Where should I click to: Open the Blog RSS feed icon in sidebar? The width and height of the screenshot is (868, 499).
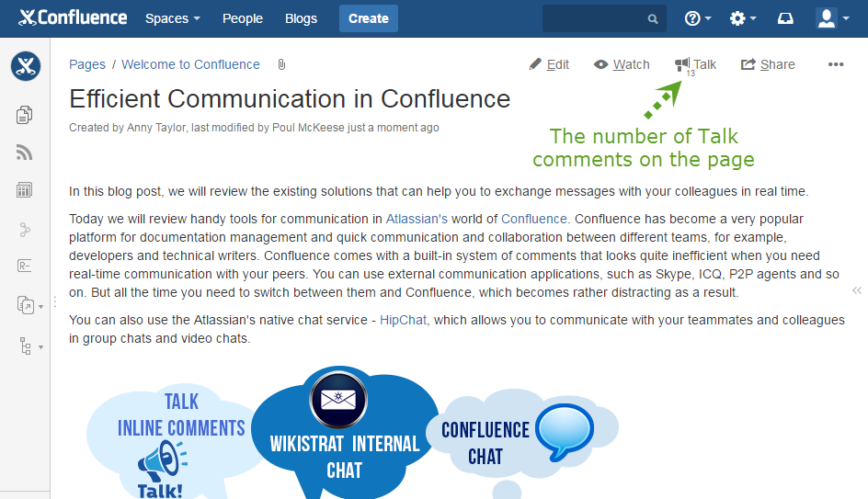pyautogui.click(x=25, y=153)
